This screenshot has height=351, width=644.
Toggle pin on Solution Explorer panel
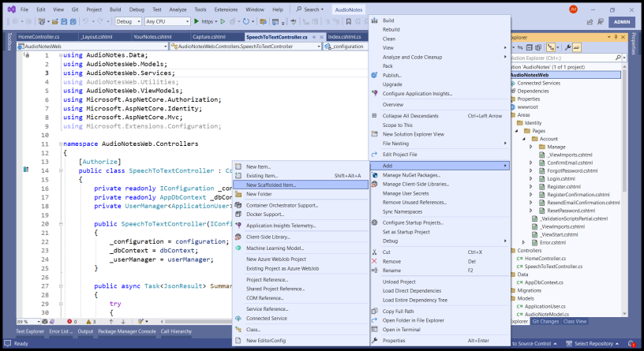coord(616,37)
